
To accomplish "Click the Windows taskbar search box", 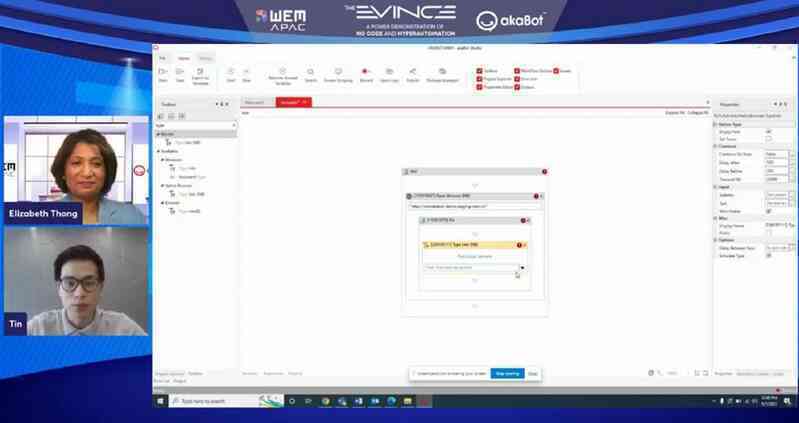I will [226, 402].
